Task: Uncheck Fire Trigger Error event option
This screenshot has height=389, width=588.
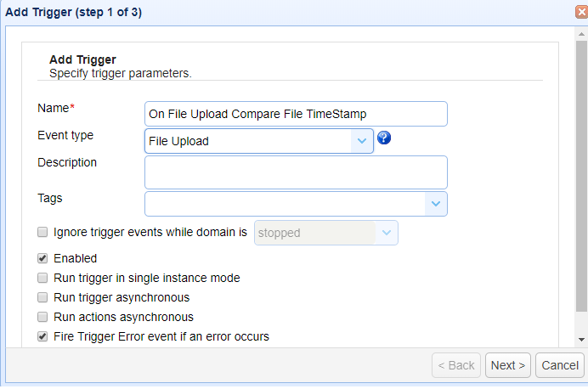Action: [x=42, y=336]
